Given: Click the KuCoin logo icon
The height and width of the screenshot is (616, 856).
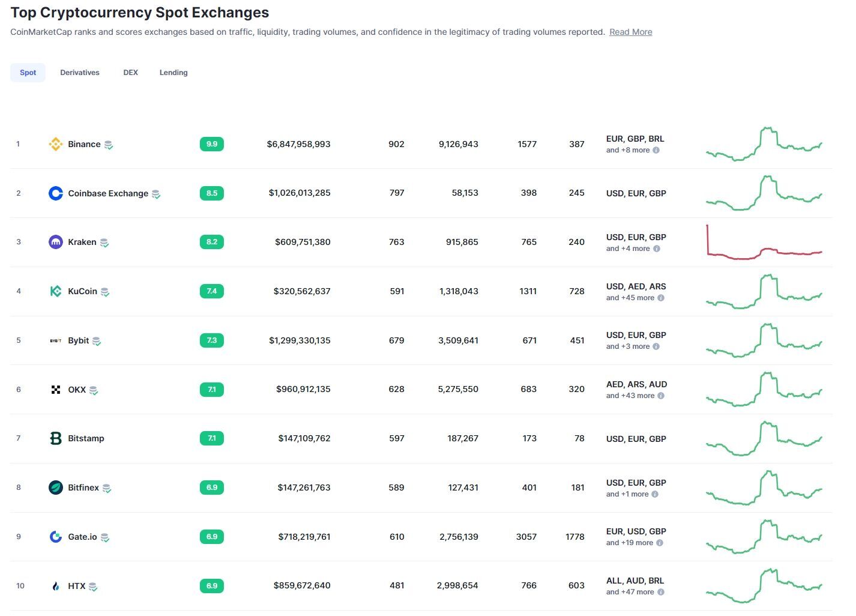Looking at the screenshot, I should 55,291.
